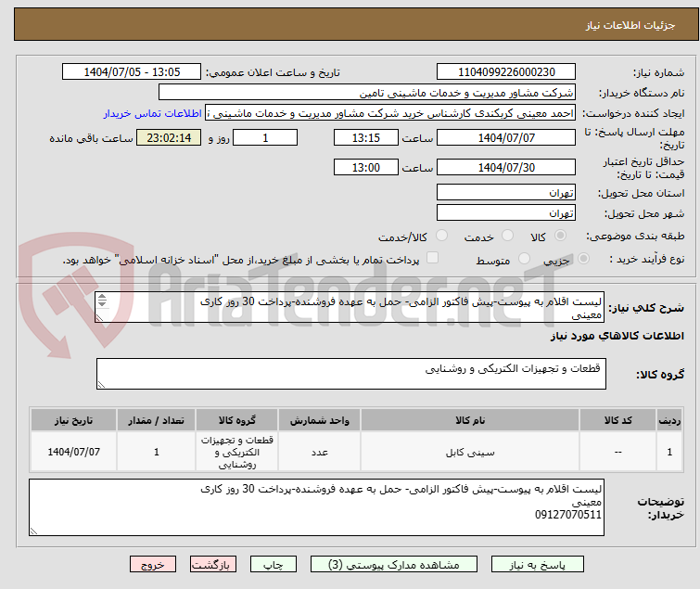Screen dimensions: 700x589
Task: Click the 'سینی کابل' item name cell
Action: 470,452
